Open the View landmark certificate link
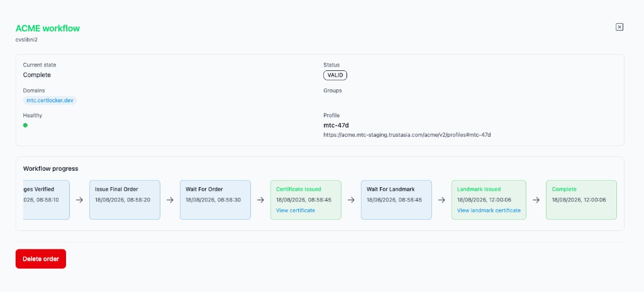This screenshot has width=644, height=292. [489, 210]
